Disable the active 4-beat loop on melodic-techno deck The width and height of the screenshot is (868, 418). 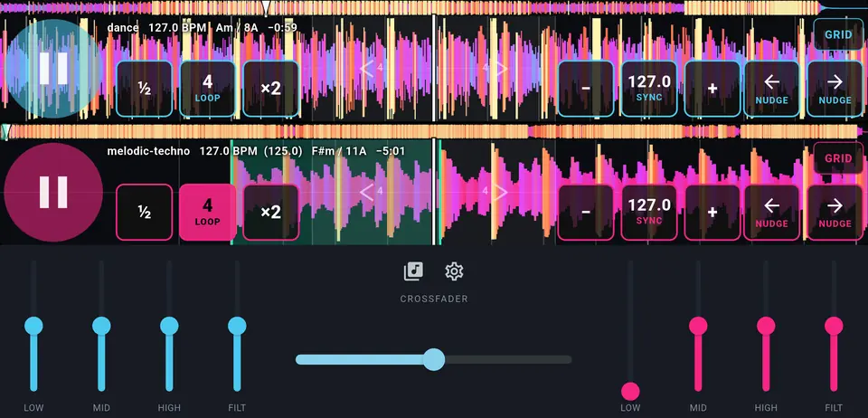pyautogui.click(x=208, y=212)
